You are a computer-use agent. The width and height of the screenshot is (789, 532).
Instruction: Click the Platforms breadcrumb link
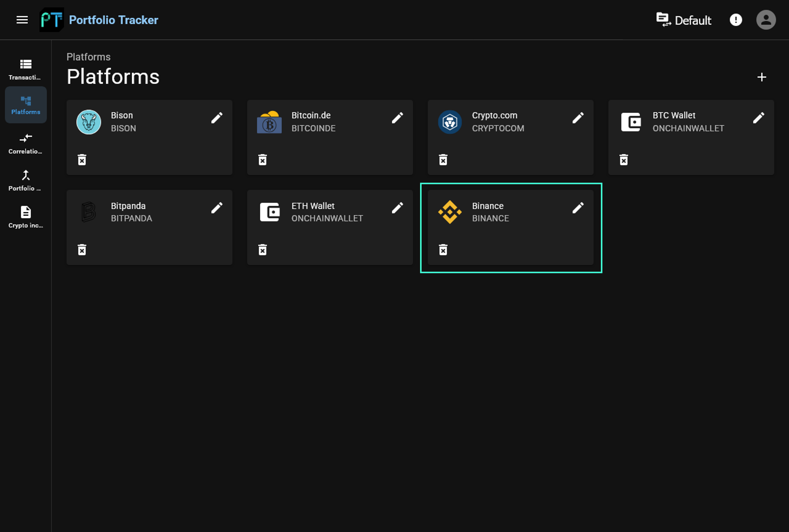[x=88, y=57]
